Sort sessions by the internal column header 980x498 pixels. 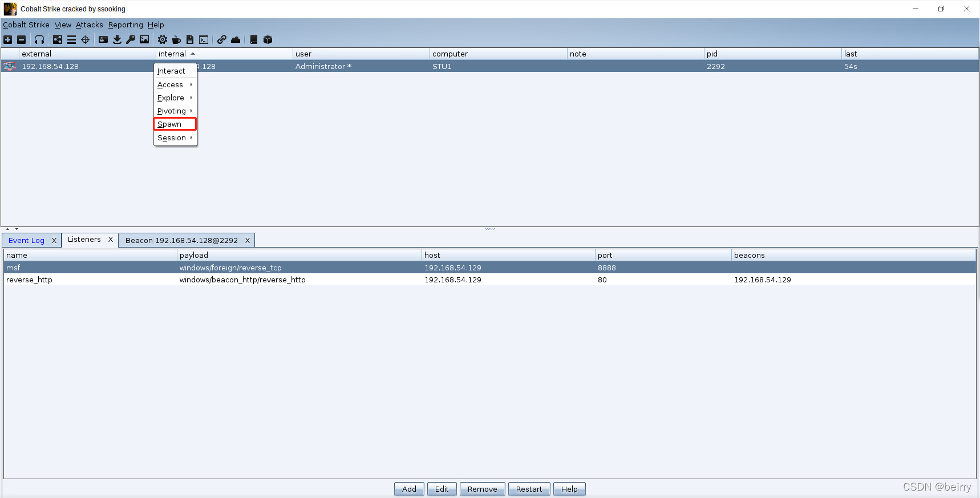pyautogui.click(x=224, y=54)
